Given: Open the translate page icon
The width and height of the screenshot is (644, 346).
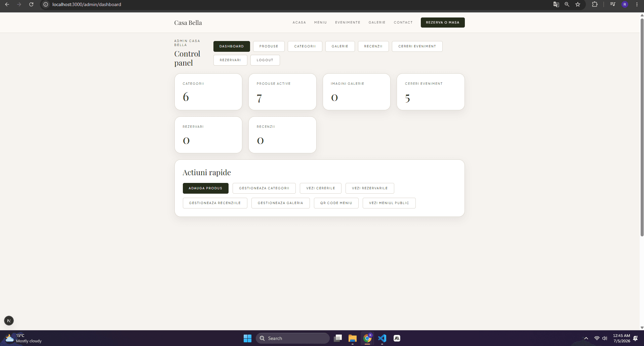Looking at the screenshot, I should pos(556,4).
